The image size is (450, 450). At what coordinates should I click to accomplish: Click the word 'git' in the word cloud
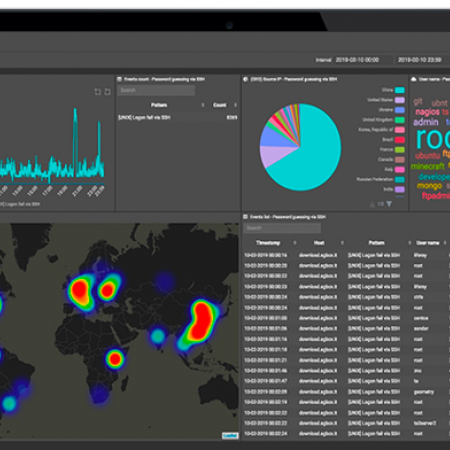(418, 101)
